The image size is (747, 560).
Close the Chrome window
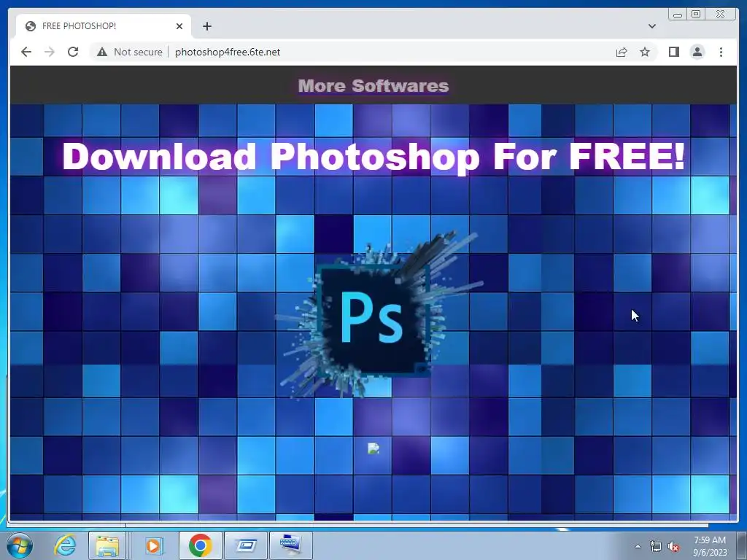[x=720, y=15]
